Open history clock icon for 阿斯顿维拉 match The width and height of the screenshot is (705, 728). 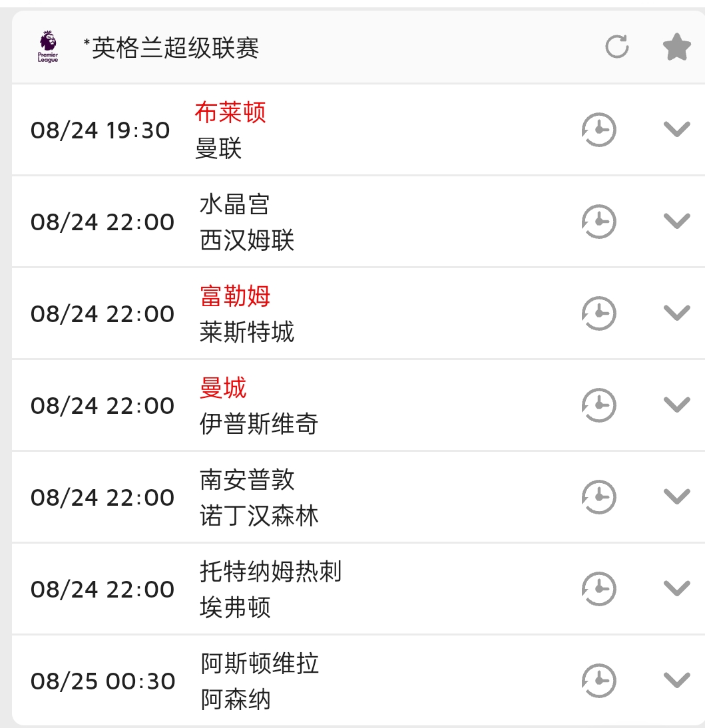tap(599, 681)
